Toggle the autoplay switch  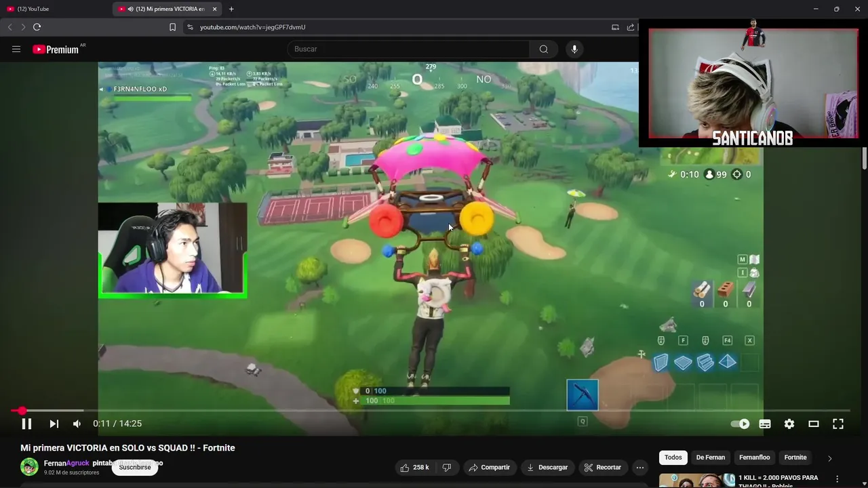click(740, 424)
